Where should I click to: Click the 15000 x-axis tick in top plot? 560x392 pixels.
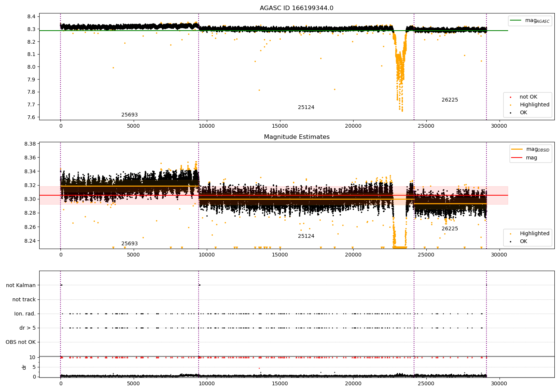coord(280,126)
